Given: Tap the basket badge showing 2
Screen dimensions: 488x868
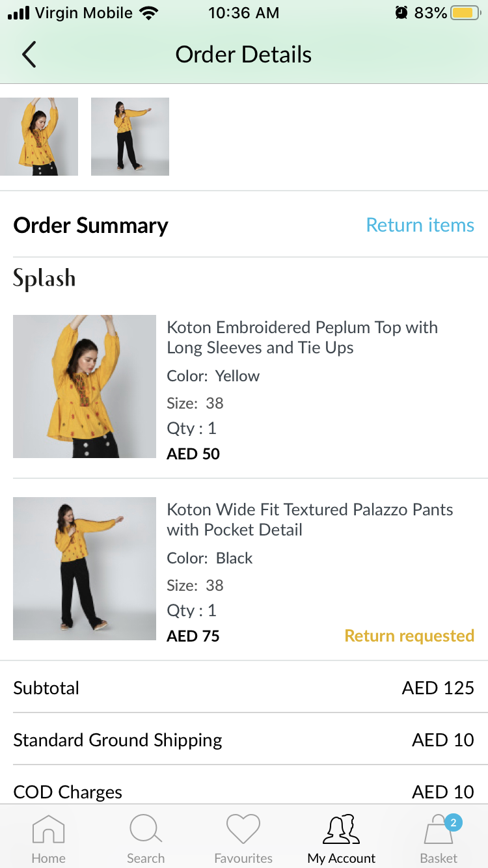Looking at the screenshot, I should [454, 822].
